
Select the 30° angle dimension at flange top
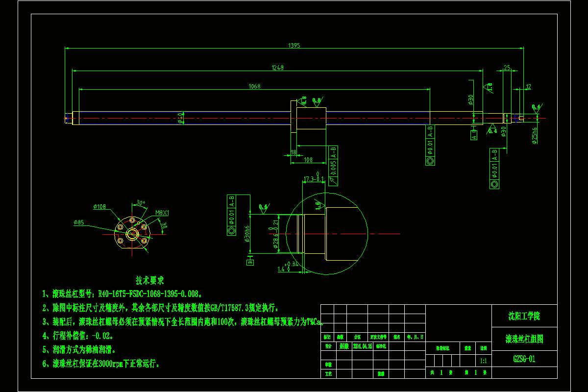[141, 202]
